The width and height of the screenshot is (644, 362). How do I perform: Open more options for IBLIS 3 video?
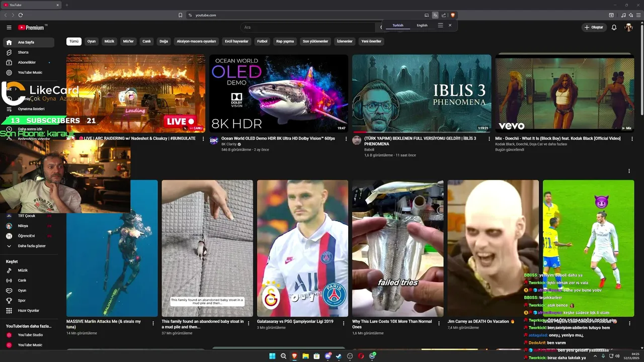(489, 139)
